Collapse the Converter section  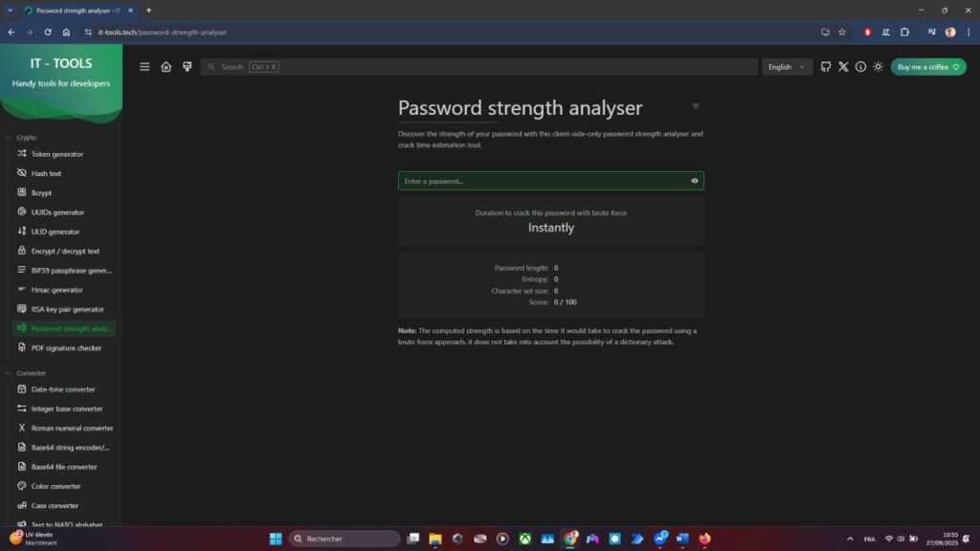pyautogui.click(x=31, y=373)
